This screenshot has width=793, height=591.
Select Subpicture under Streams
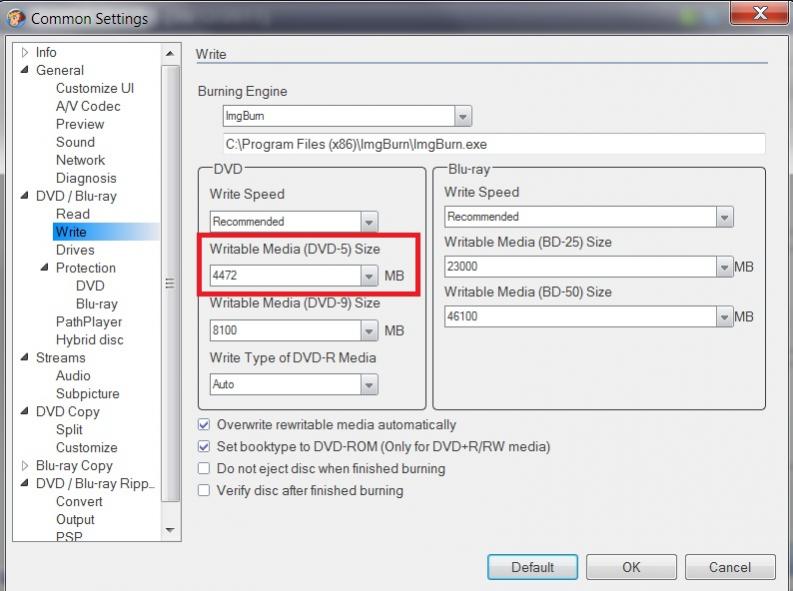coord(87,393)
